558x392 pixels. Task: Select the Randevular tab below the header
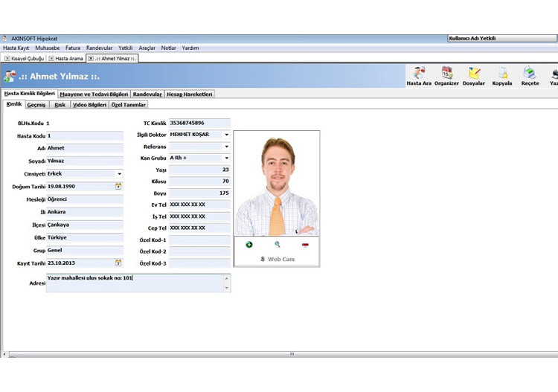(147, 94)
